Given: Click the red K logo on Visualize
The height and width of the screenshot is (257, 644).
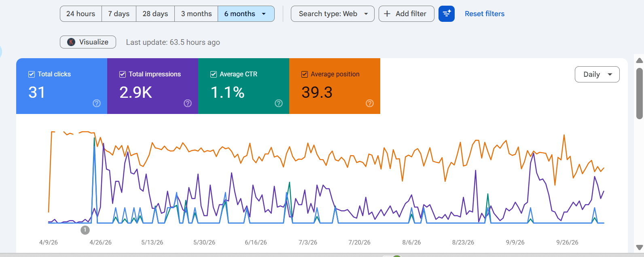Looking at the screenshot, I should click(x=71, y=42).
